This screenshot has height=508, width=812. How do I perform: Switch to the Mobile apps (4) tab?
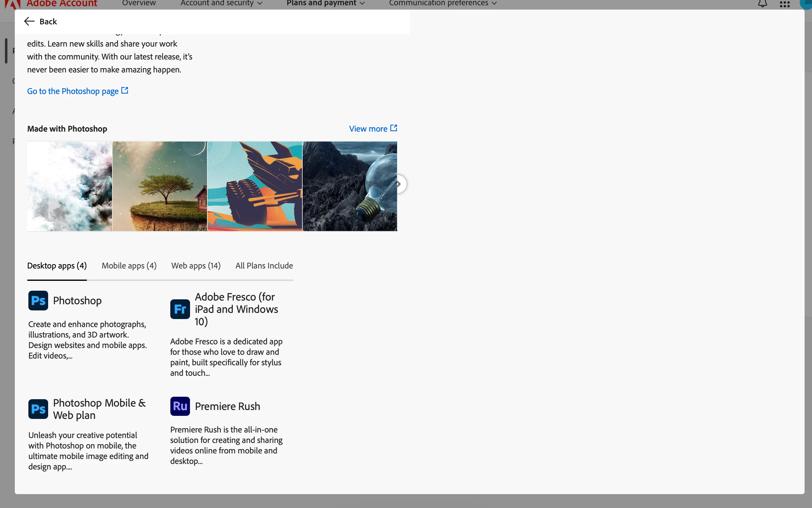point(129,266)
